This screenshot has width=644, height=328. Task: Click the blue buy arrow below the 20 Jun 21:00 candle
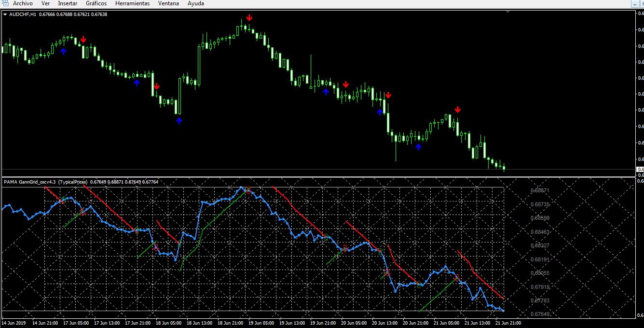pyautogui.click(x=419, y=147)
